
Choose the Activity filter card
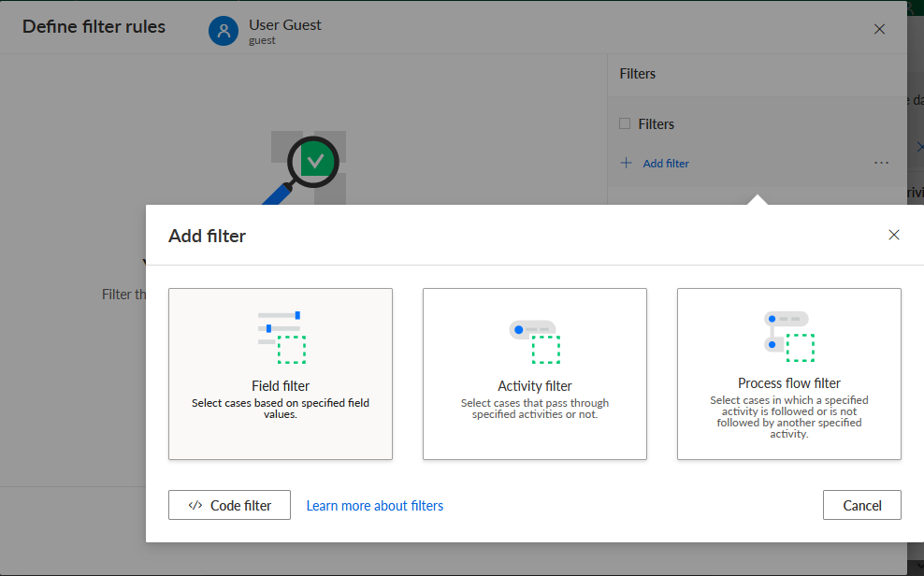pyautogui.click(x=535, y=374)
